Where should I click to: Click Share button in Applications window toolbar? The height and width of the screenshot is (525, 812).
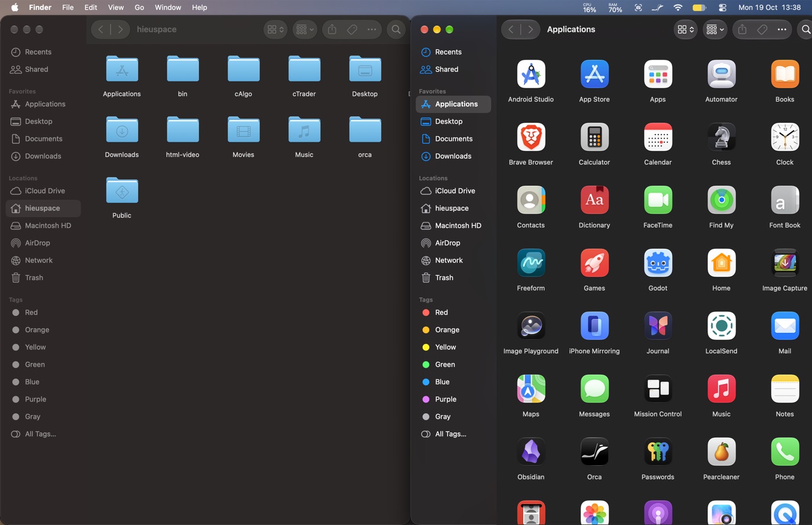click(742, 30)
